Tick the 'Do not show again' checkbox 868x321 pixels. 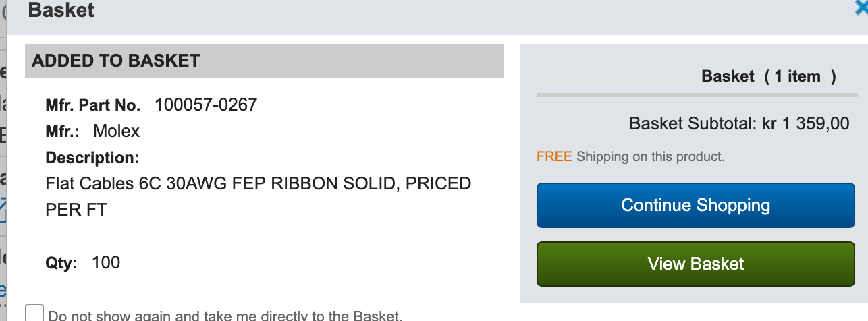coord(34,314)
